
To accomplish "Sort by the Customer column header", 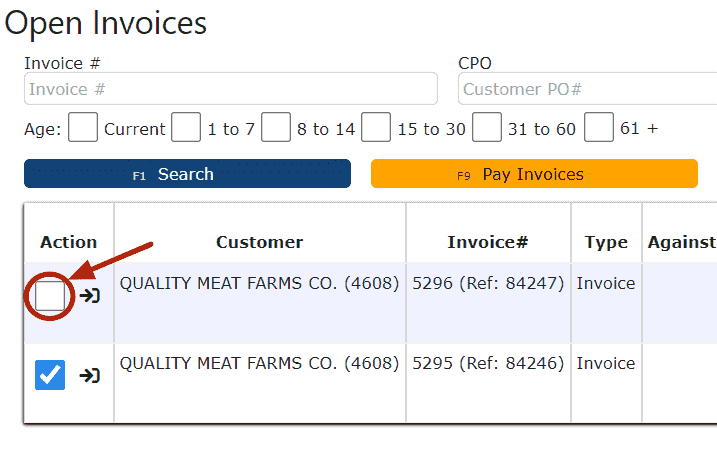I will [259, 242].
